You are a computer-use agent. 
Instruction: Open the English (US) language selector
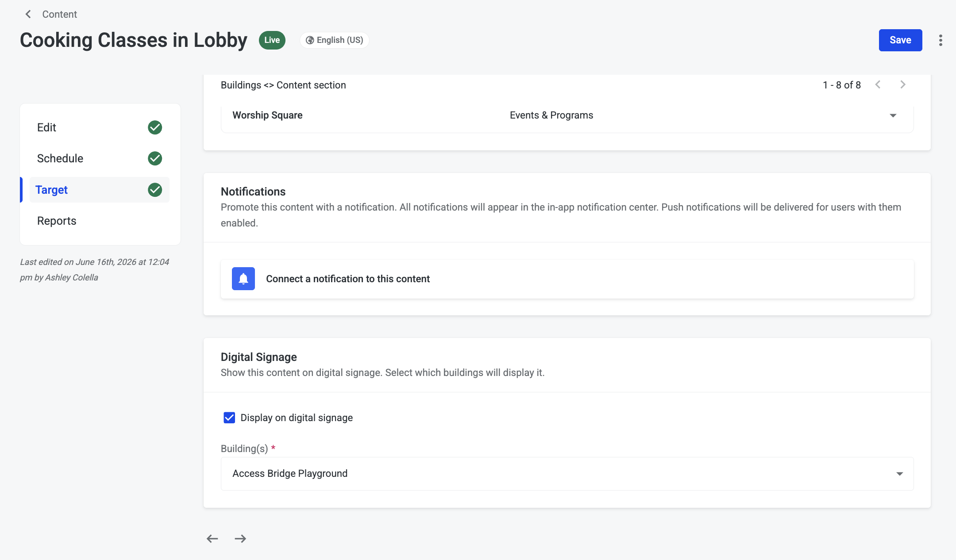pyautogui.click(x=335, y=40)
